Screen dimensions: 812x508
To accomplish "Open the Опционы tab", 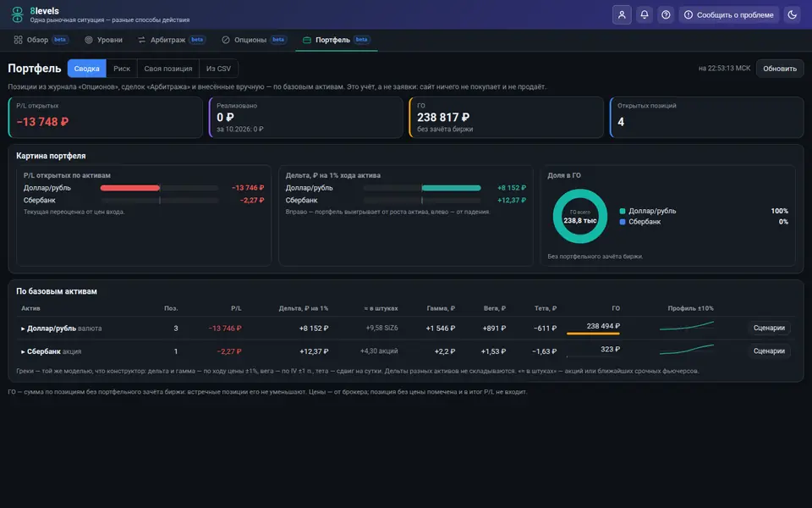I will (254, 40).
